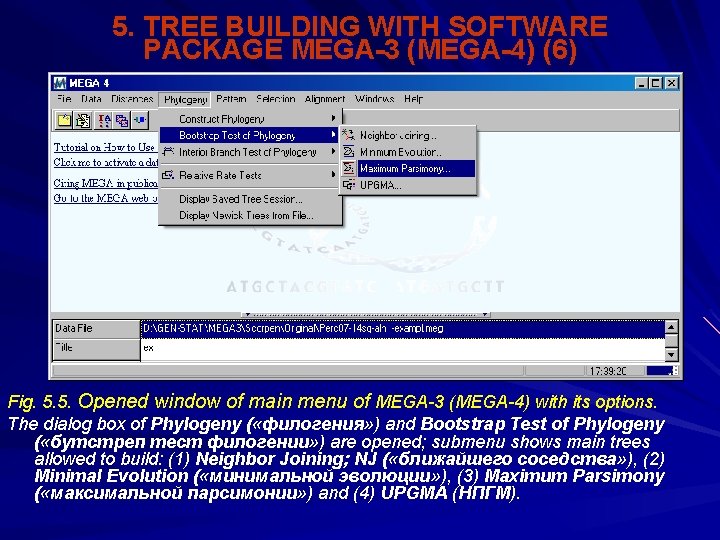Click the Neighbor-Joining tree icon in submenu

pyautogui.click(x=349, y=135)
